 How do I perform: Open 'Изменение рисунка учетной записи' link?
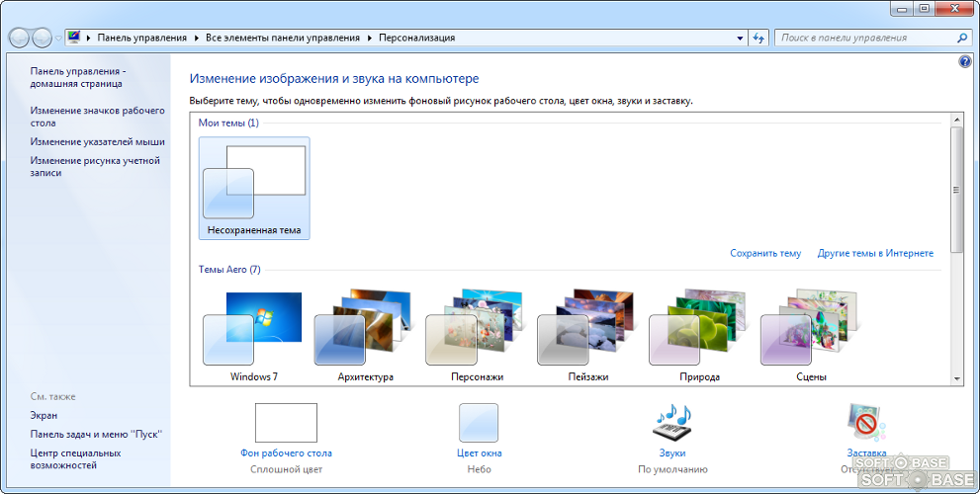[x=94, y=167]
